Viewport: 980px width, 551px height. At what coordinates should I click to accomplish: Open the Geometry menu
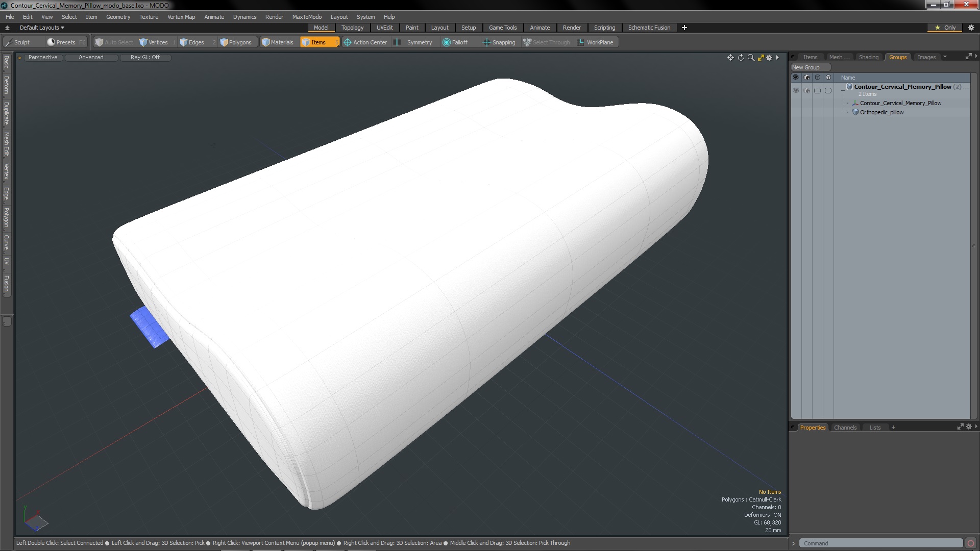pos(118,17)
